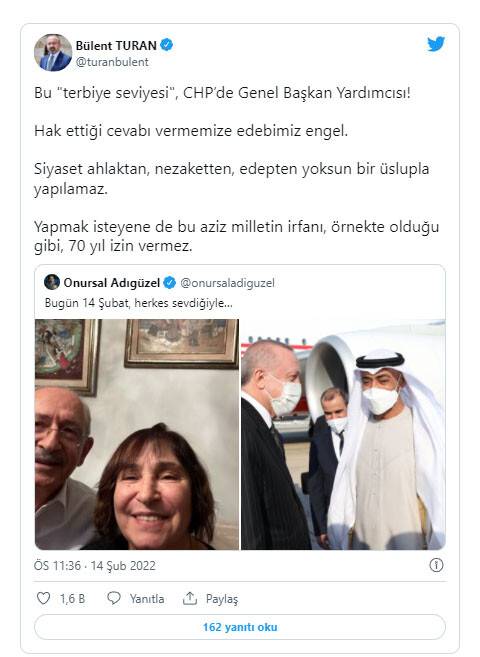
Task: Open the @turanbulent handle link
Action: click(112, 62)
